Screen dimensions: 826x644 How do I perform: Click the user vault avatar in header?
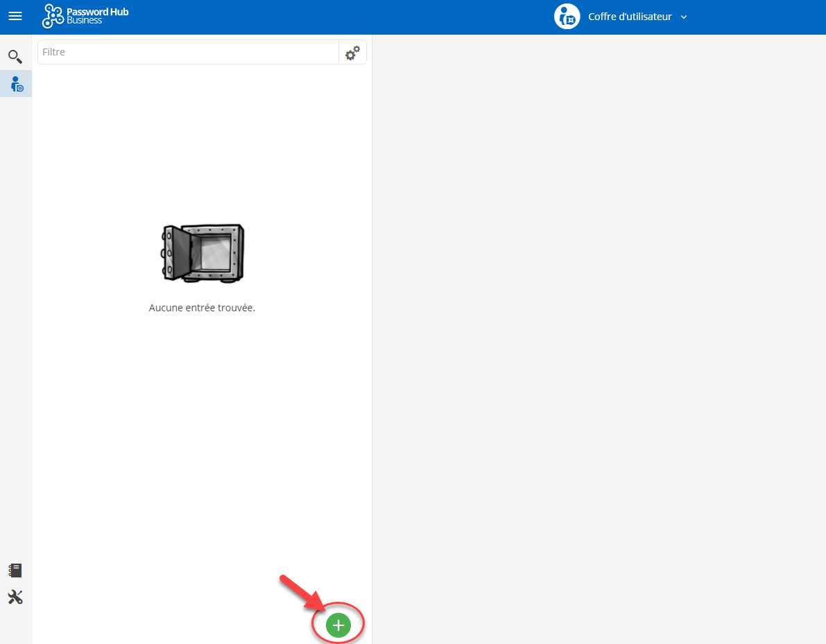tap(567, 17)
